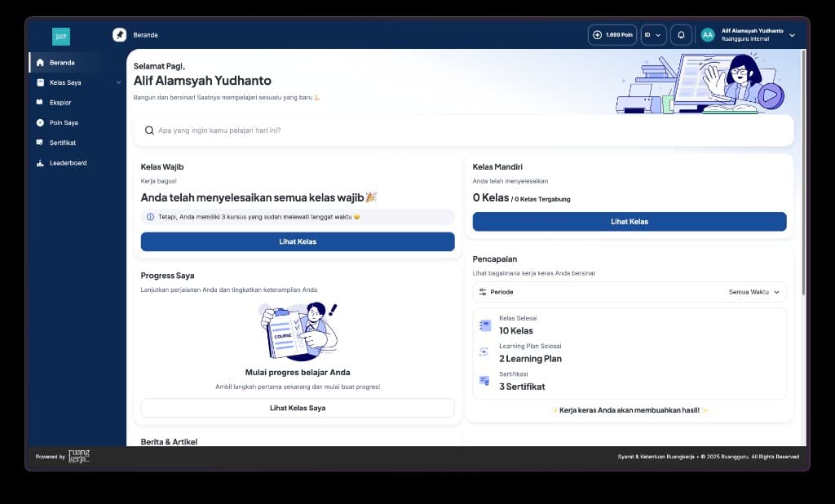The image size is (835, 504).
Task: Click the pin icon beside Beranda title
Action: [119, 34]
